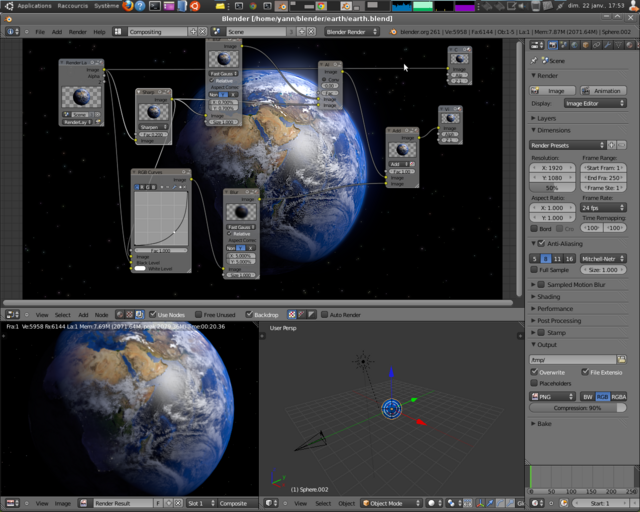The image size is (640, 512).
Task: Open the Render menu in header
Action: pos(78,32)
